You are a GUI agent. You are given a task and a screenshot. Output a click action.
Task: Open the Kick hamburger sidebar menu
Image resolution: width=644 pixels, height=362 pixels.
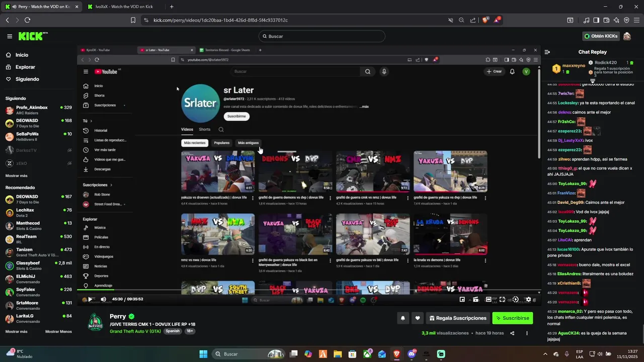10,36
